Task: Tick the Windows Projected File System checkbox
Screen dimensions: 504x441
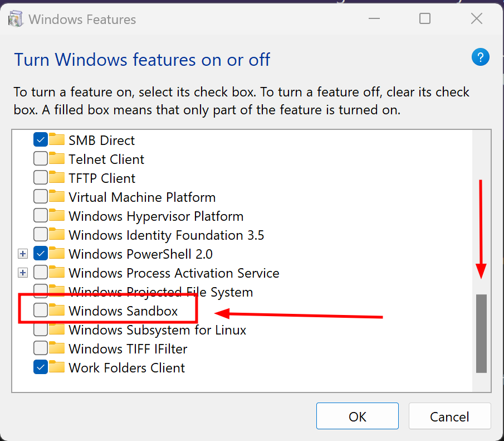Action: coord(41,292)
